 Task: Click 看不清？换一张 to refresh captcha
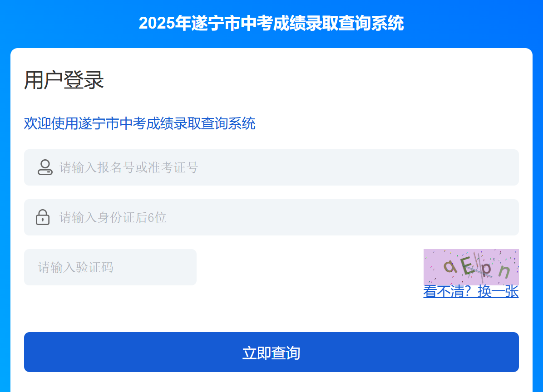[x=471, y=292]
